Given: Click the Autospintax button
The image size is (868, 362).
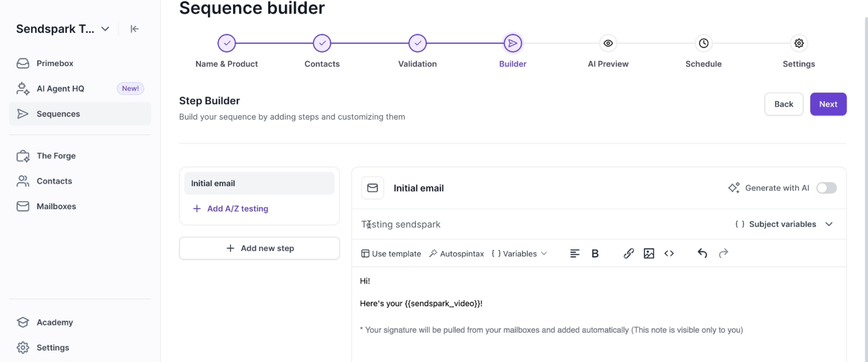Looking at the screenshot, I should 456,253.
